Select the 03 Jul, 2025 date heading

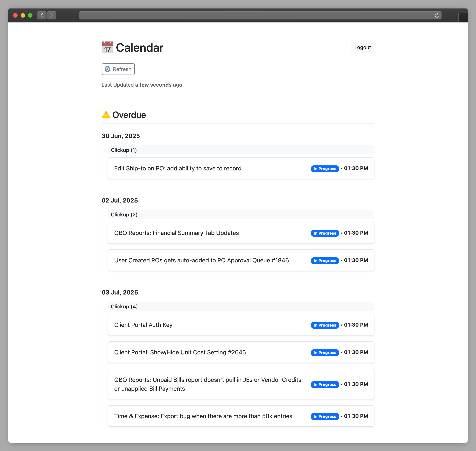tap(120, 292)
